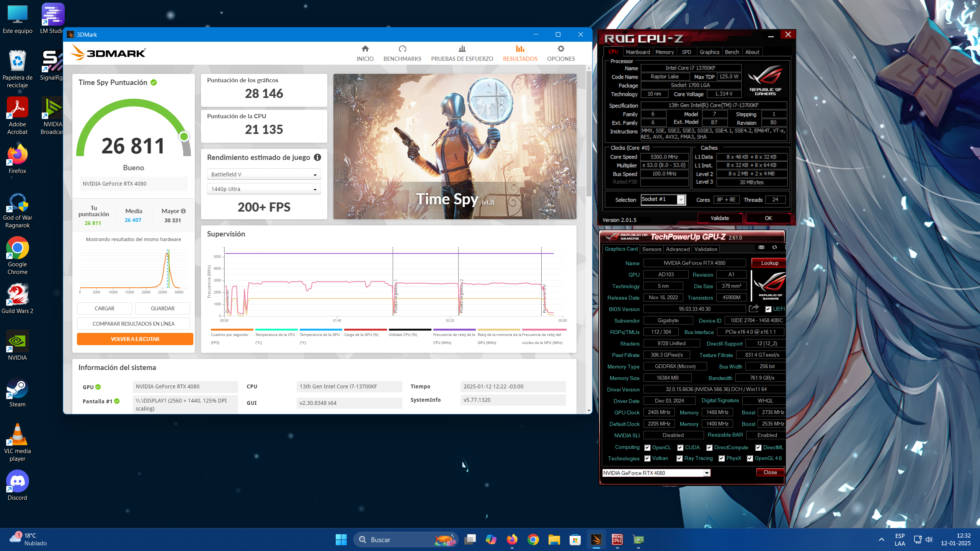The height and width of the screenshot is (551, 980).
Task: Open File Explorer from taskbar
Action: click(x=554, y=540)
